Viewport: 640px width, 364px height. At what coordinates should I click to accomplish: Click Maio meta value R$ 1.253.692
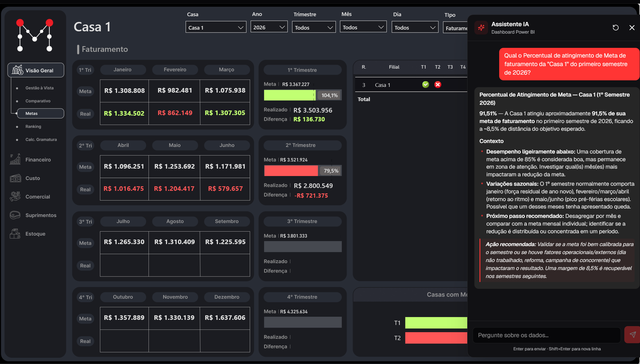pyautogui.click(x=174, y=166)
